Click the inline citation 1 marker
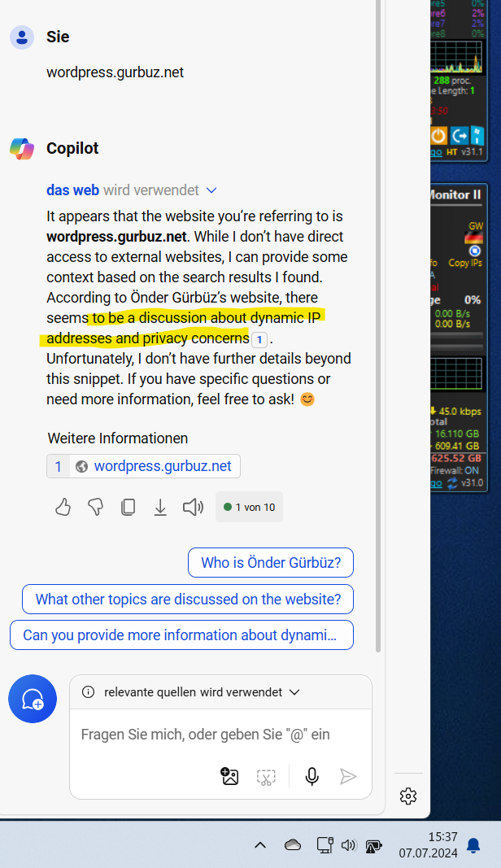 [259, 339]
